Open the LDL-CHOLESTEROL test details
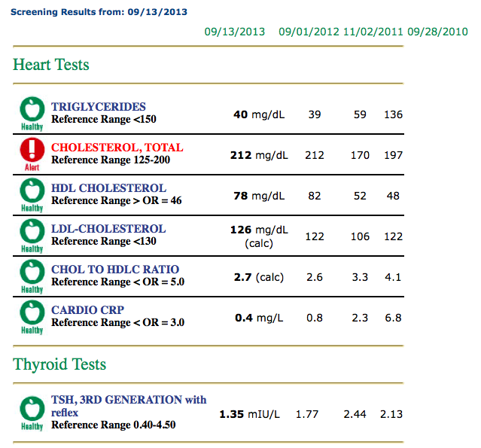Viewport: 481px width, 448px height. 108,229
